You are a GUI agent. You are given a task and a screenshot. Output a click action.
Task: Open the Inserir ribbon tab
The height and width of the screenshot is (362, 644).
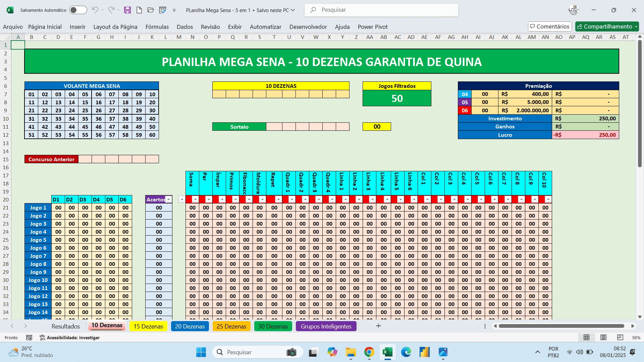pyautogui.click(x=77, y=27)
